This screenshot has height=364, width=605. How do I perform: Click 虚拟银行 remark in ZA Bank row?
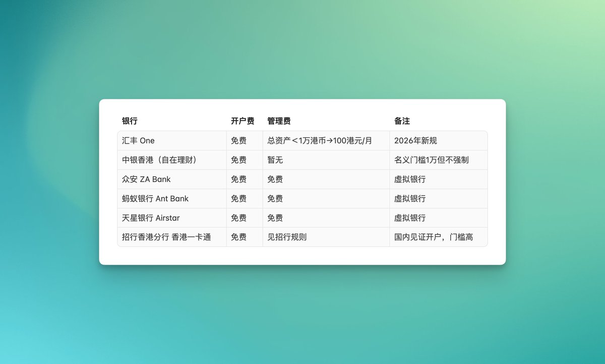(410, 179)
